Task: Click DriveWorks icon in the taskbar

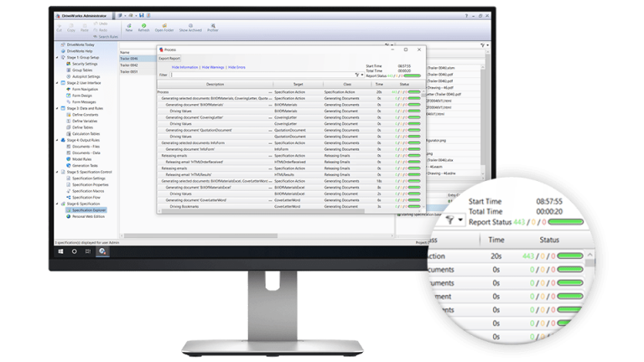Action: [x=101, y=251]
